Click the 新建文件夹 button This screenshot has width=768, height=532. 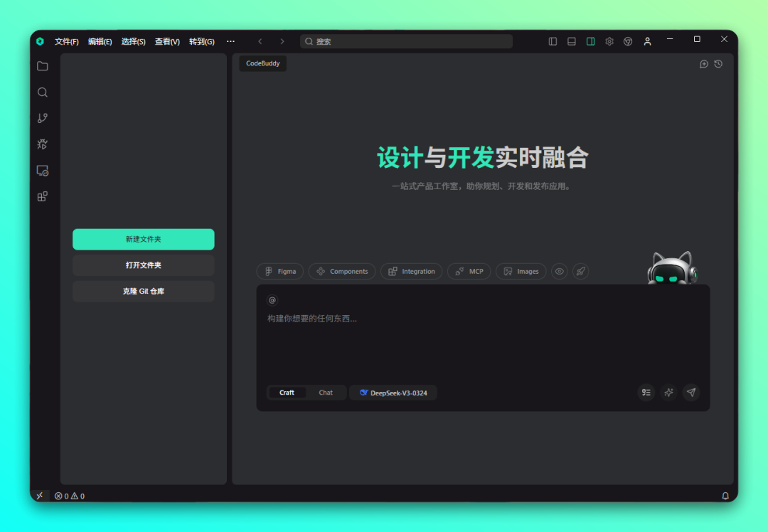tap(143, 239)
